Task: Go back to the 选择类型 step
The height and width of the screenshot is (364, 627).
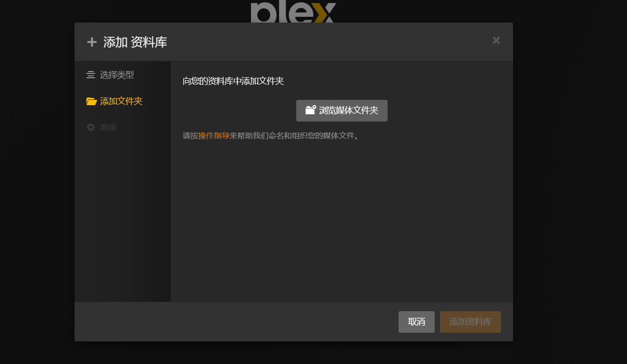Action: [x=110, y=75]
